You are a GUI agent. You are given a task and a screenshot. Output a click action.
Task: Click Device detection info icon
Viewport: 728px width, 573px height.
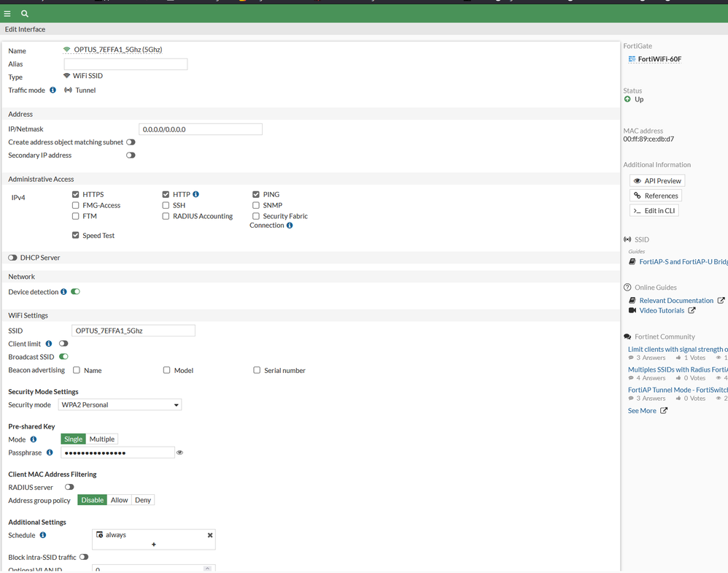[x=63, y=292]
